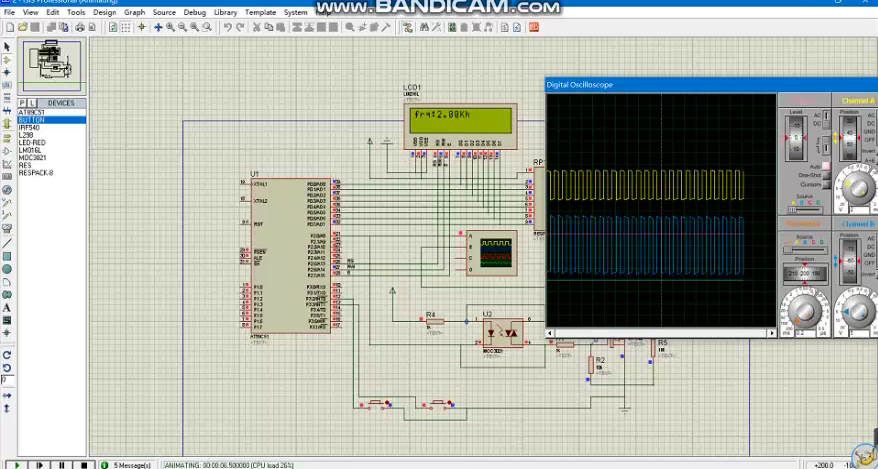Click the Redraw display icon
This screenshot has width=878, height=469.
(x=113, y=27)
